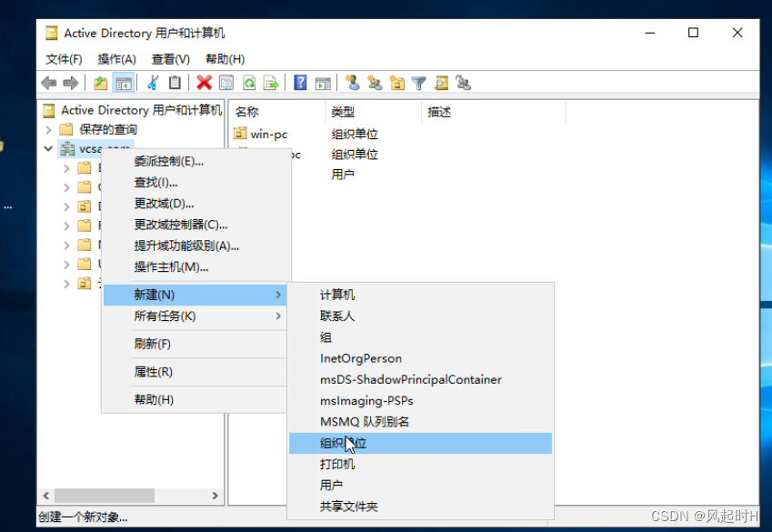772x532 pixels.
Task: Click the green Refresh icon
Action: pos(249,83)
